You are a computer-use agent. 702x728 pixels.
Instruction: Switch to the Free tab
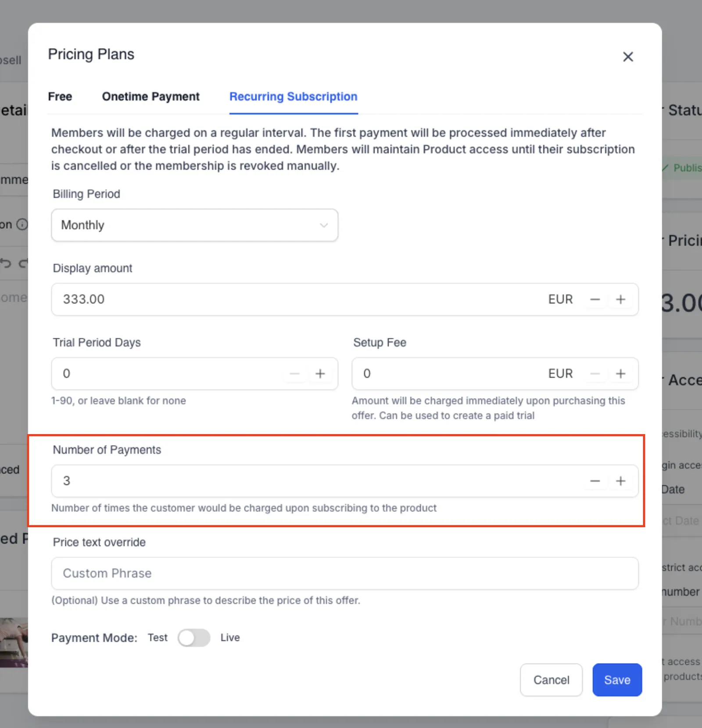point(60,96)
